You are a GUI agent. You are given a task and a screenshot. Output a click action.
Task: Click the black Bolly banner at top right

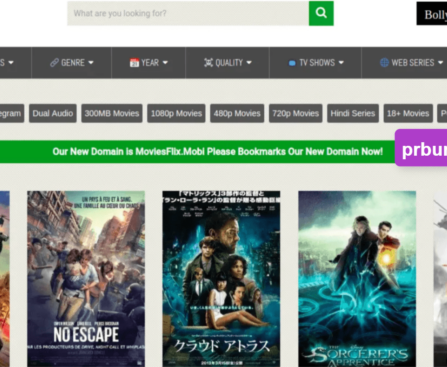[432, 13]
